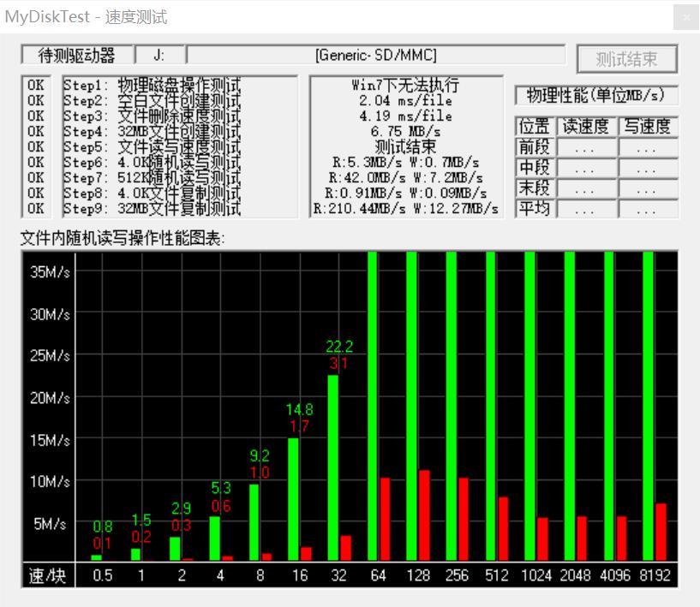Close the MyDiskTest speed test window
The width and height of the screenshot is (700, 607).
[685, 17]
